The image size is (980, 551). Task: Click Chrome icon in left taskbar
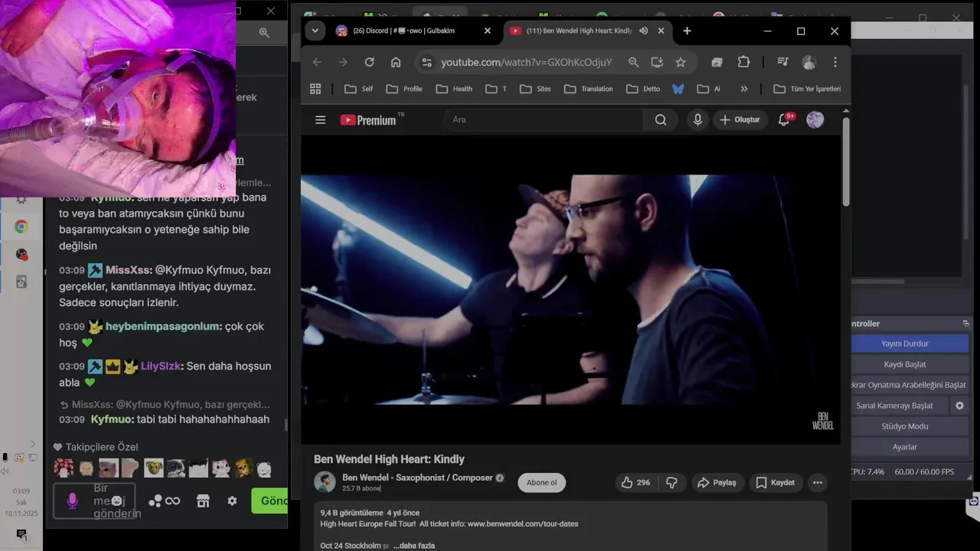point(21,227)
